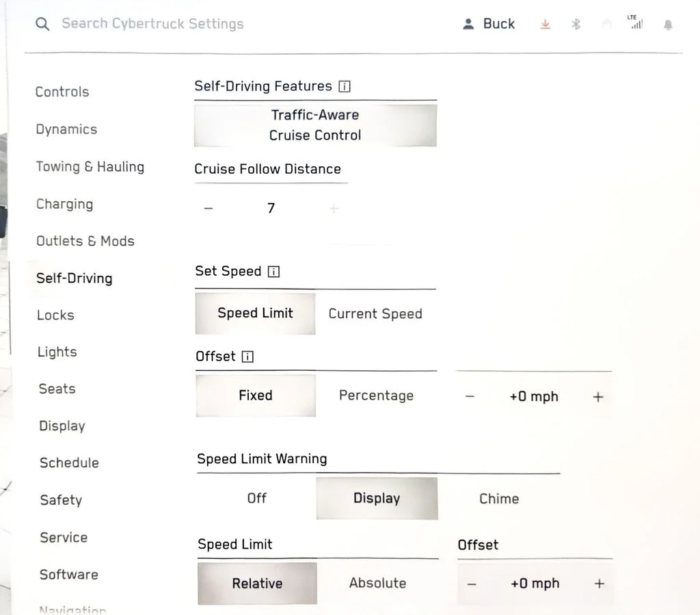
Task: Open Schedule settings
Action: (69, 462)
